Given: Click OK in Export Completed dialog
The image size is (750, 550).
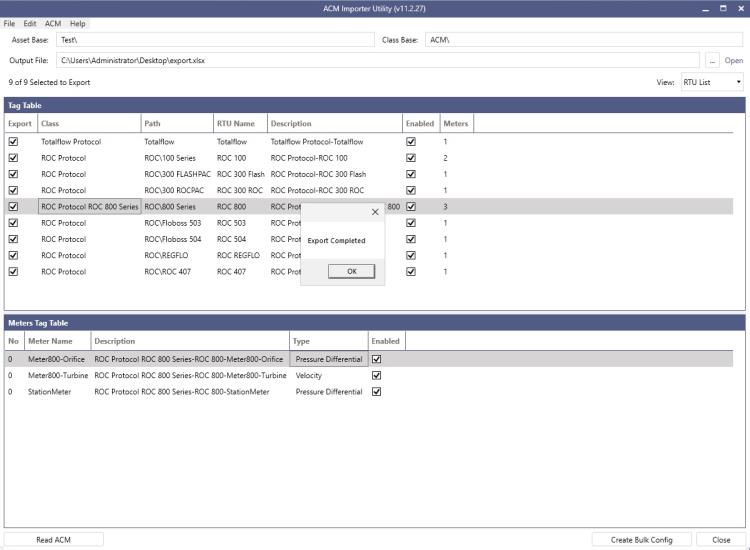Looking at the screenshot, I should click(351, 271).
